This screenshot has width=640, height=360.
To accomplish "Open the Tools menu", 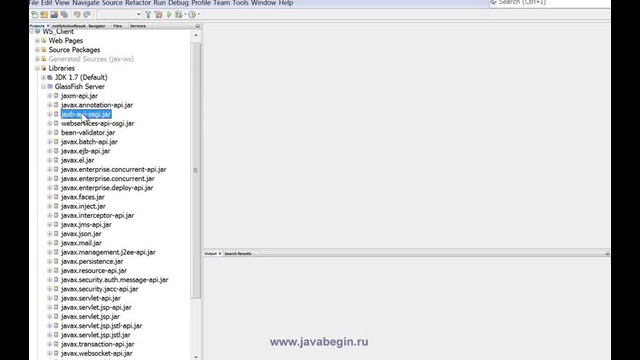I will click(240, 3).
